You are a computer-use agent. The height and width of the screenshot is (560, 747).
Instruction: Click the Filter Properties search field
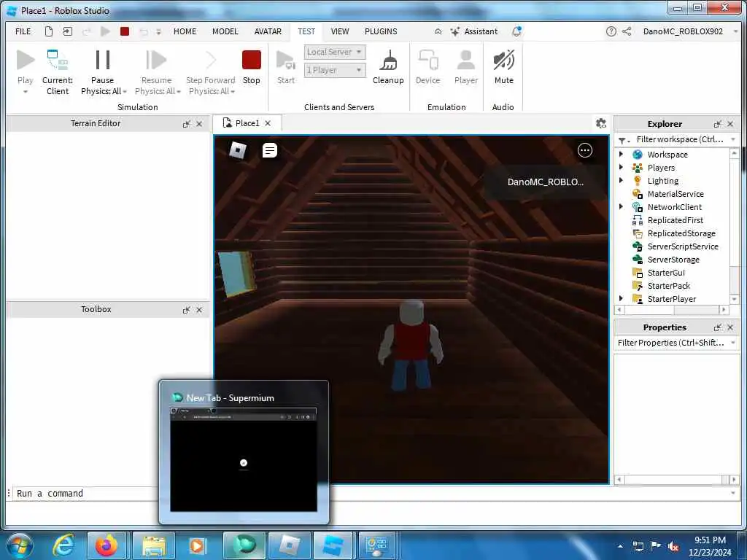point(670,343)
